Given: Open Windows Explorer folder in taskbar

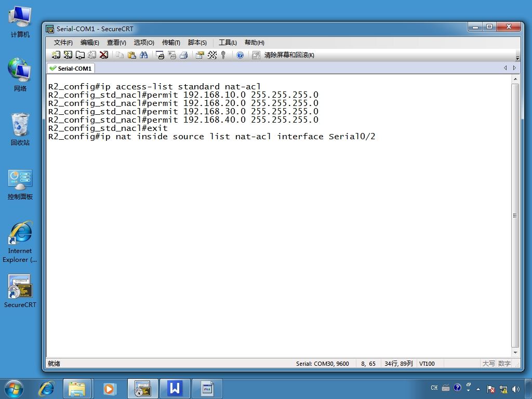Looking at the screenshot, I should pos(77,389).
